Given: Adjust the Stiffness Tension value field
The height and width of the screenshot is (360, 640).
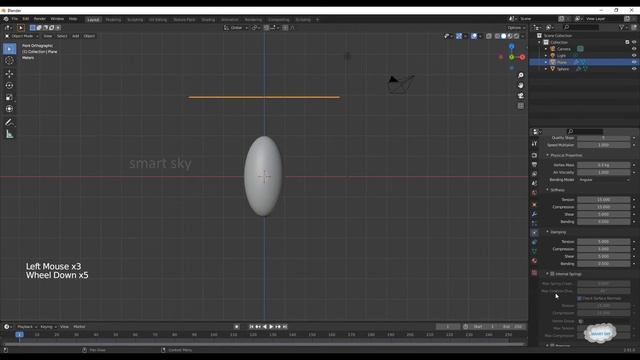Looking at the screenshot, I should pyautogui.click(x=603, y=200).
